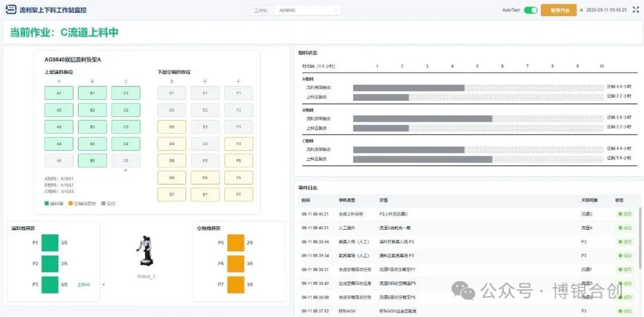Click the orange 空箱待回收 legend square
Viewport: 644px width, 317px height.
pos(70,204)
